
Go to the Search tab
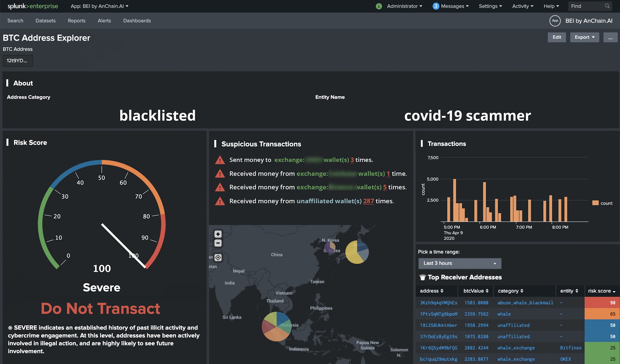tap(15, 21)
